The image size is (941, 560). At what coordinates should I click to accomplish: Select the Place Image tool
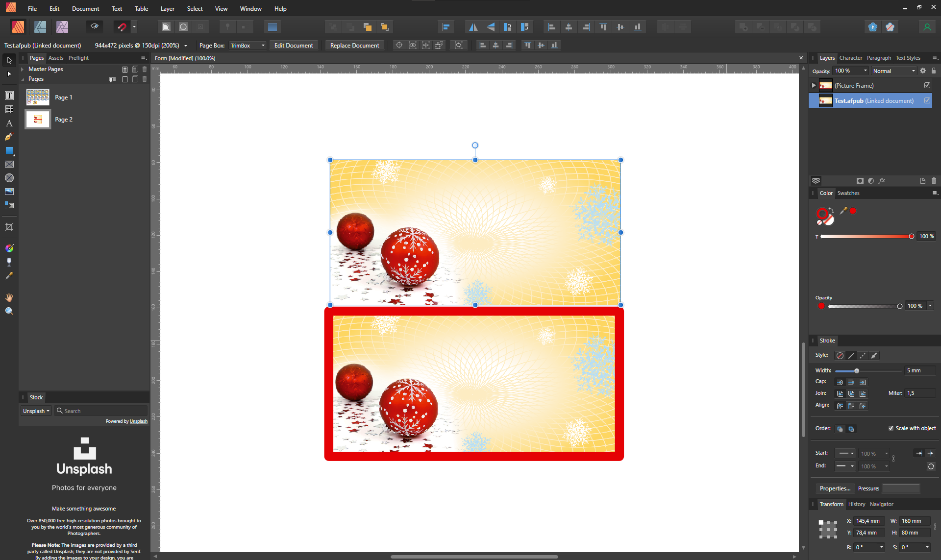(9, 192)
